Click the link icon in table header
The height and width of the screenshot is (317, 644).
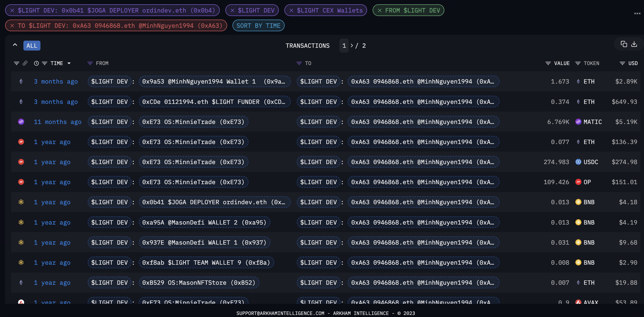(25, 63)
